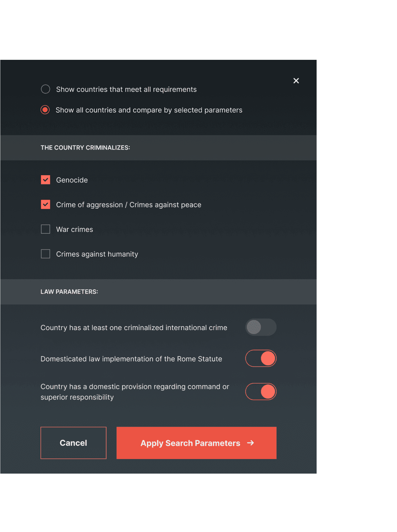Viewport: 397px width, 532px height.
Task: Click the "Domesticated law implementation of the Rome Statute" text
Action: [131, 359]
